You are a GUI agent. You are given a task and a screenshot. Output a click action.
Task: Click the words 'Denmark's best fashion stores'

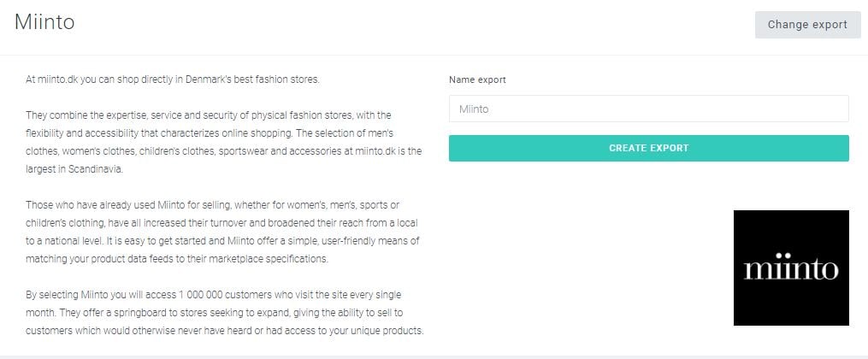pos(252,79)
